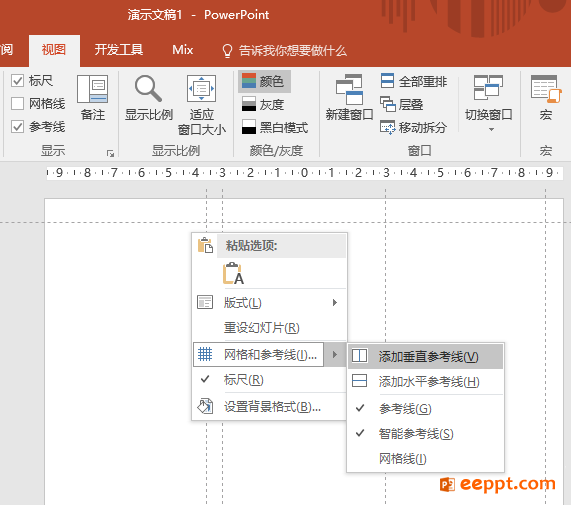The image size is (571, 505).
Task: Switch to Black and White (黑白模式)
Action: click(275, 127)
